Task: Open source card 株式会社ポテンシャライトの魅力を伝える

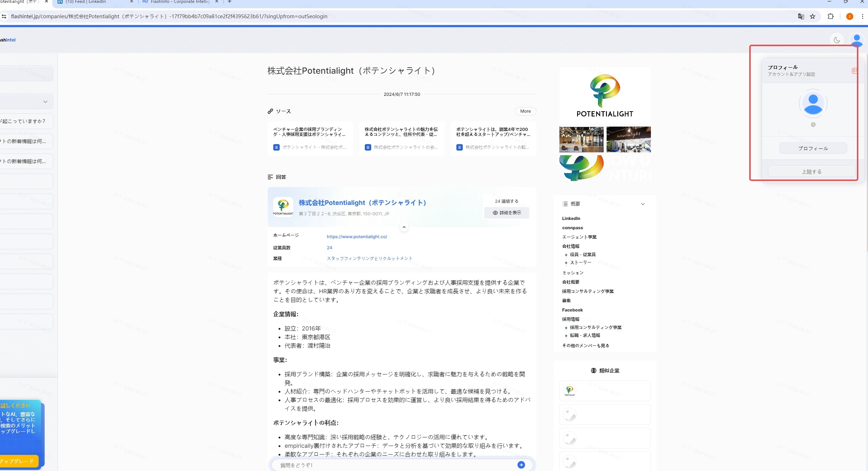Action: 402,139
